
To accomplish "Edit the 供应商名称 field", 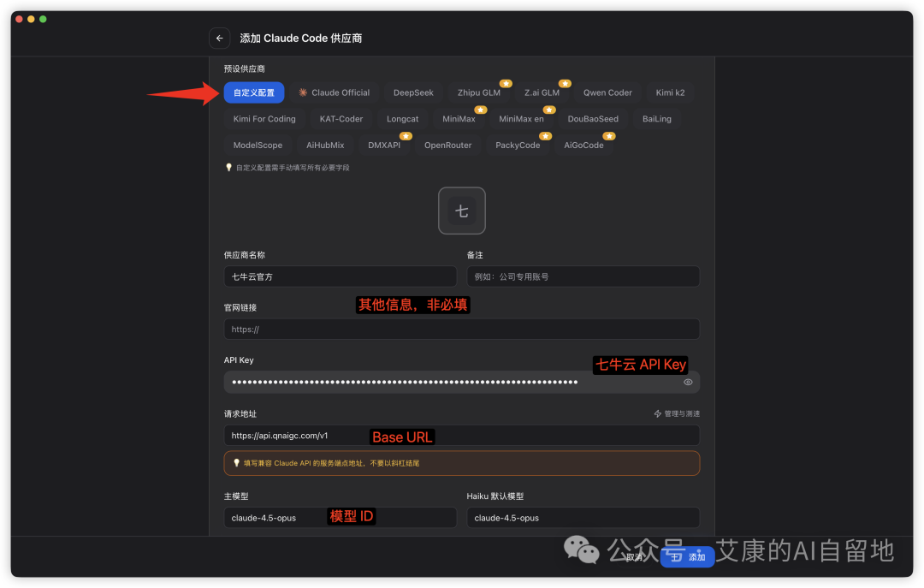I will point(340,276).
